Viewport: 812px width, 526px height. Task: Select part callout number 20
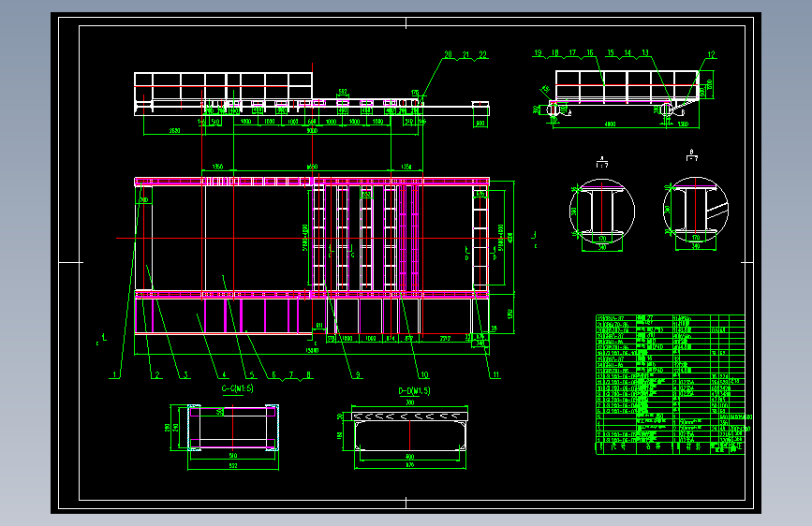click(x=448, y=54)
